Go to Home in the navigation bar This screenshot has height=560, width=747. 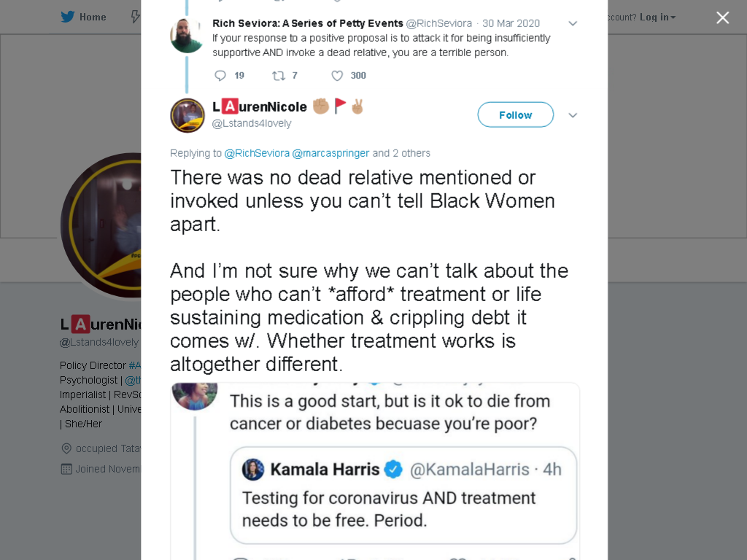coord(93,17)
